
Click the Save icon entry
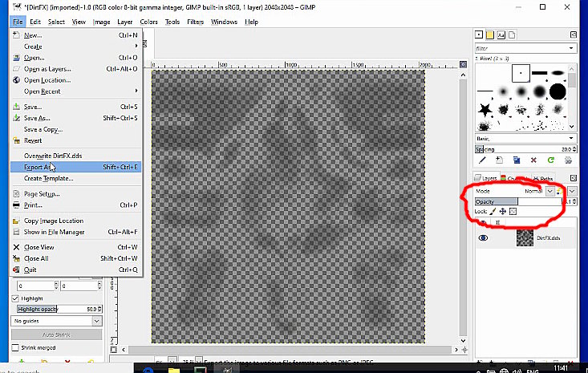click(16, 107)
